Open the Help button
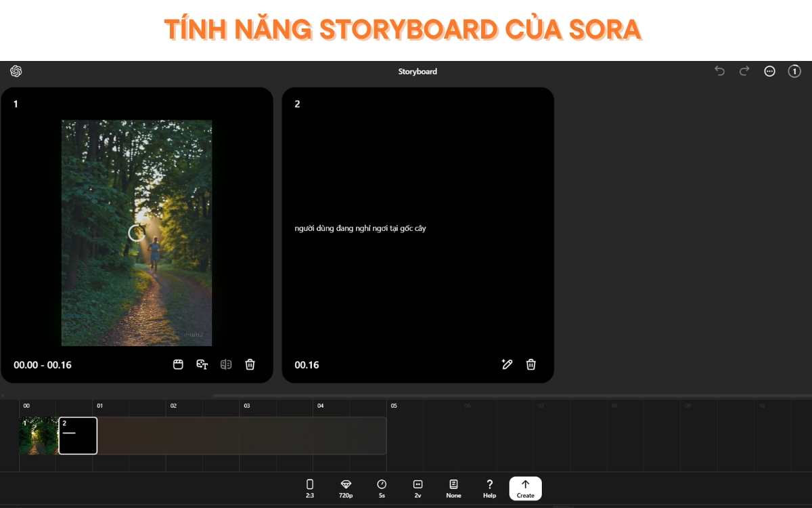The image size is (812, 508). click(489, 488)
